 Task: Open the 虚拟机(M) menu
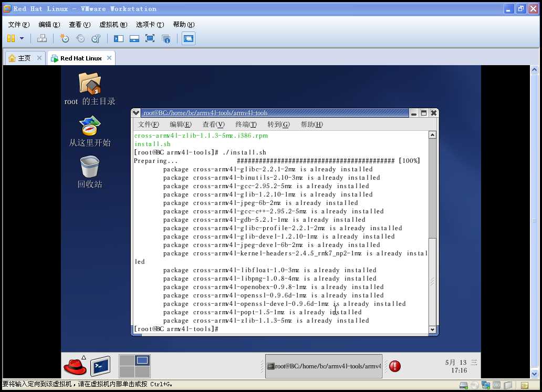(113, 25)
